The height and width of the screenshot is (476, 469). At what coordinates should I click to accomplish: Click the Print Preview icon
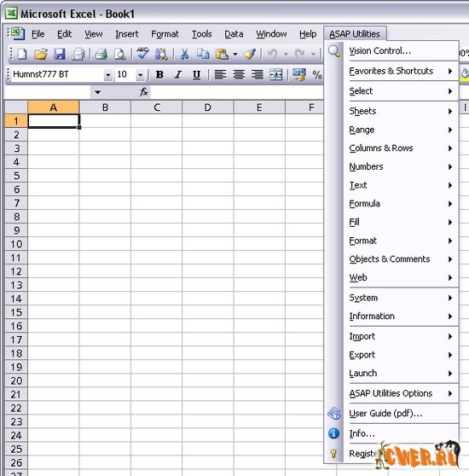coord(120,55)
